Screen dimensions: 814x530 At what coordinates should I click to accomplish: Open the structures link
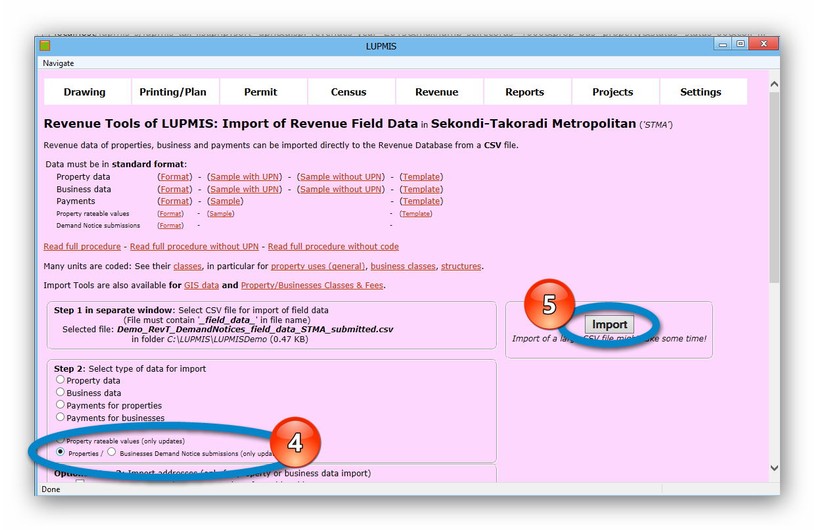click(461, 266)
